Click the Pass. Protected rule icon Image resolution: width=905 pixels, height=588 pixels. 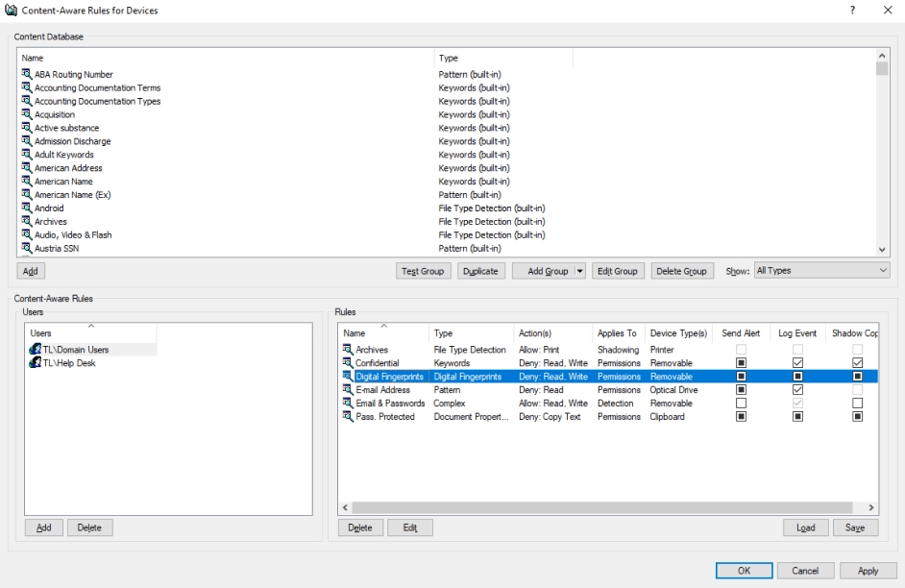348,417
